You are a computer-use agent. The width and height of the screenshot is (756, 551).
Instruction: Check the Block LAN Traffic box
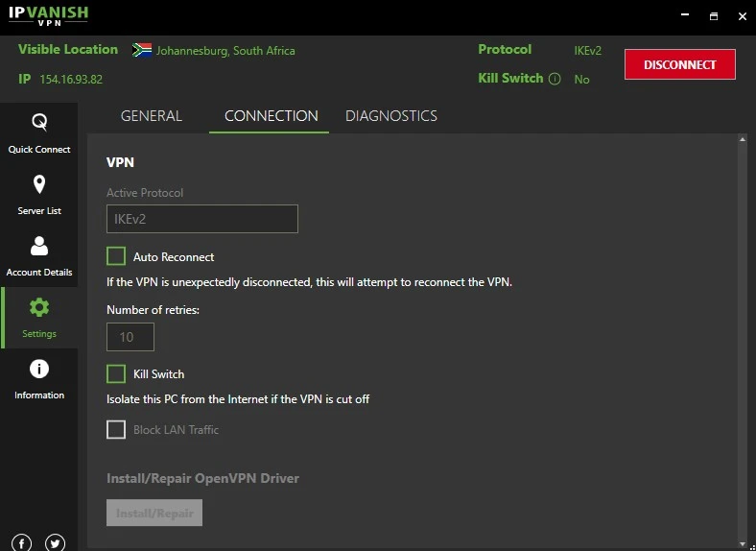pos(116,429)
